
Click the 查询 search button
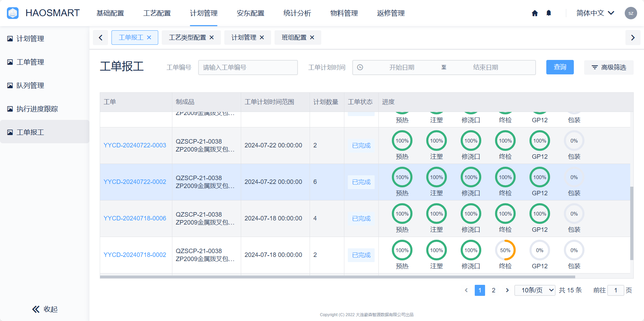[x=560, y=67]
